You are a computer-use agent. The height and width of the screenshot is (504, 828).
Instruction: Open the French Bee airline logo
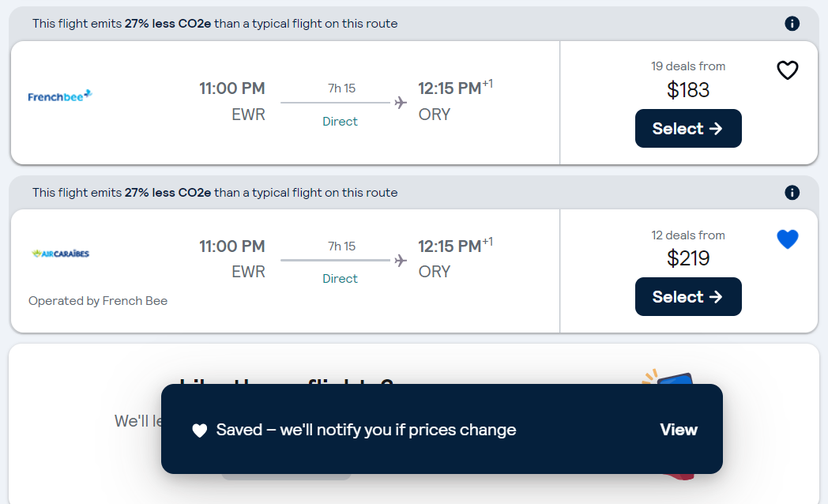(x=58, y=96)
